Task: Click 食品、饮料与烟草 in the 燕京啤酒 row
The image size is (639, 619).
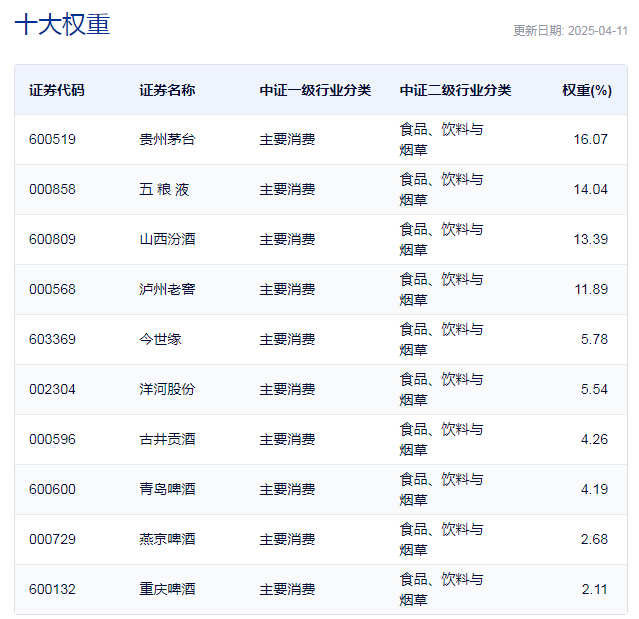Action: click(441, 540)
